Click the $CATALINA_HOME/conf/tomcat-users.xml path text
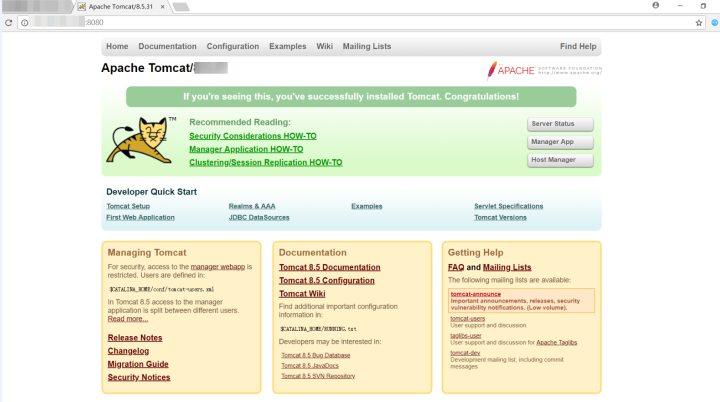720x402 pixels. [161, 290]
